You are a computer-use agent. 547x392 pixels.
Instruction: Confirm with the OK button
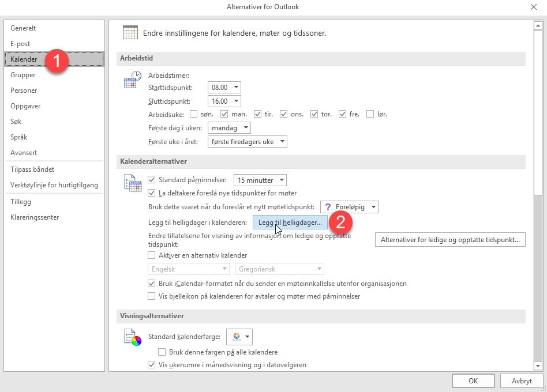tap(473, 381)
